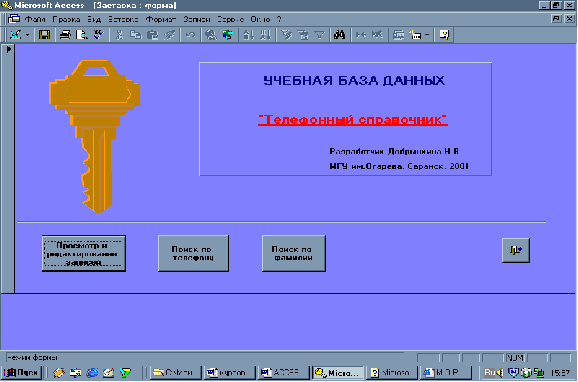Click the Cut scissors icon
Image resolution: width=578 pixels, height=382 pixels.
tap(119, 35)
